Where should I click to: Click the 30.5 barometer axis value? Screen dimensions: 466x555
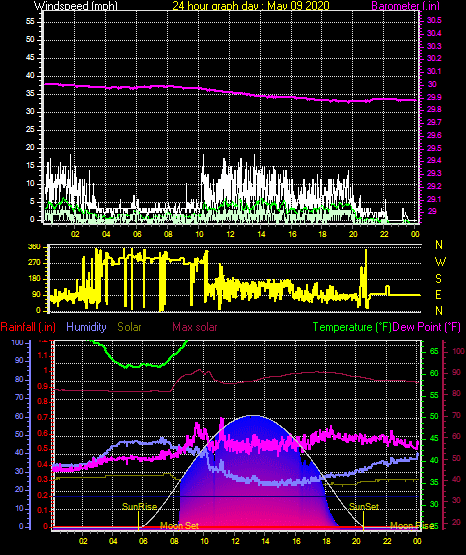tap(434, 21)
